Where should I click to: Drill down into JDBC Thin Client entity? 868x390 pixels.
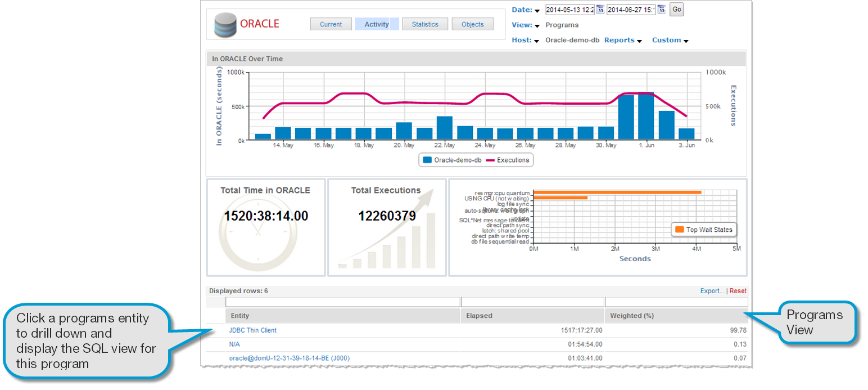(x=253, y=330)
